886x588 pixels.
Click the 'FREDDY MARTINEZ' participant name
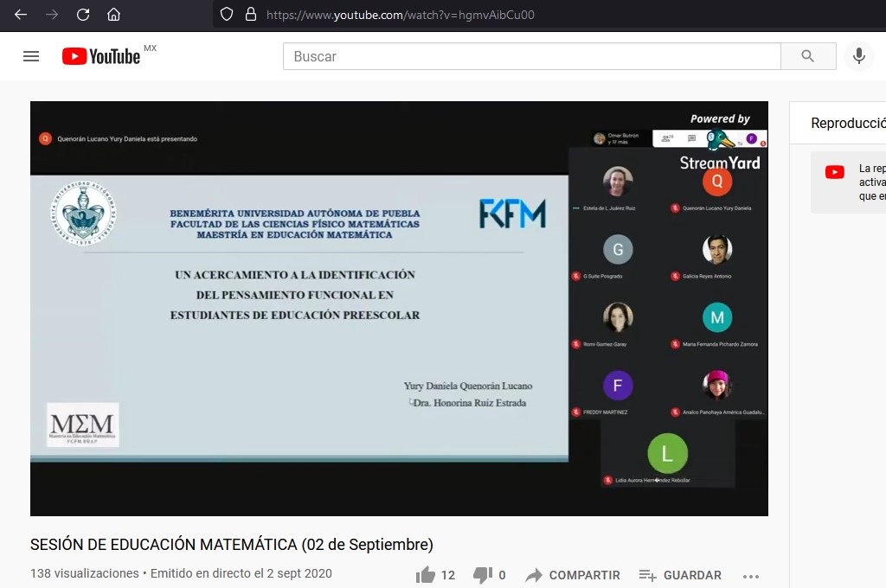tap(605, 412)
